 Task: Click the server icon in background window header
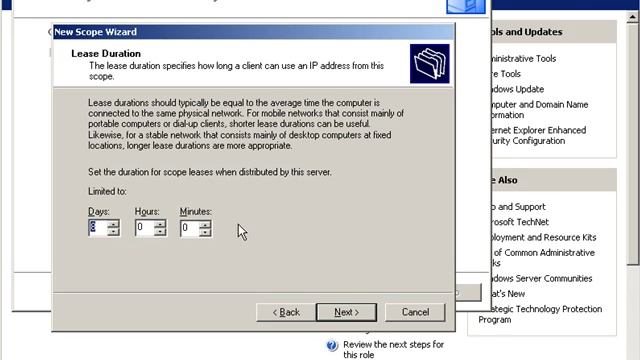click(x=466, y=7)
